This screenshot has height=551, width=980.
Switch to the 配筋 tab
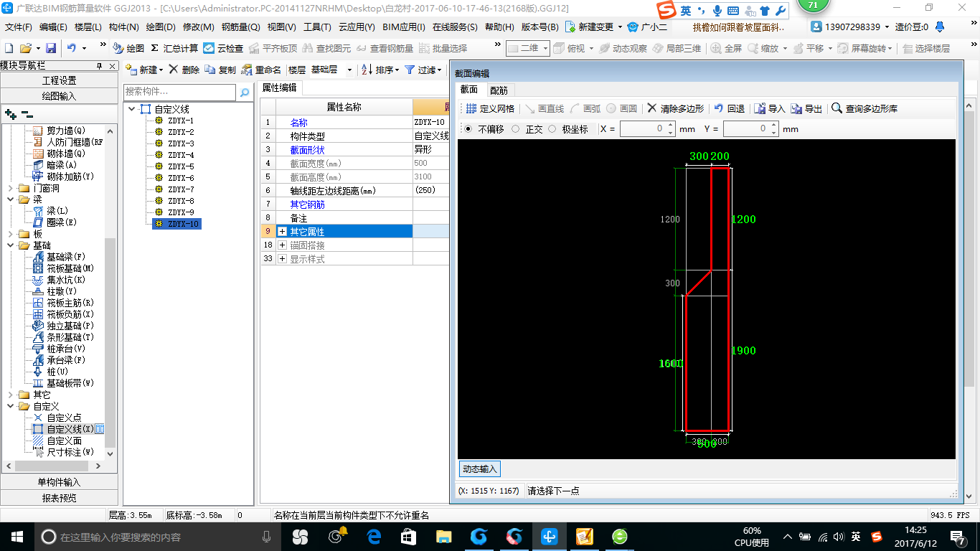click(x=499, y=90)
